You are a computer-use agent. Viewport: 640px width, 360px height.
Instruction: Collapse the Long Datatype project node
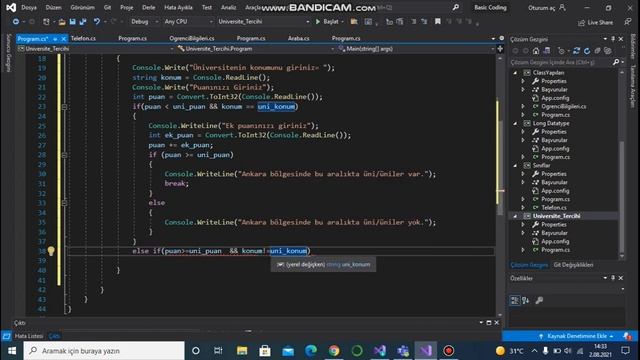click(x=515, y=123)
